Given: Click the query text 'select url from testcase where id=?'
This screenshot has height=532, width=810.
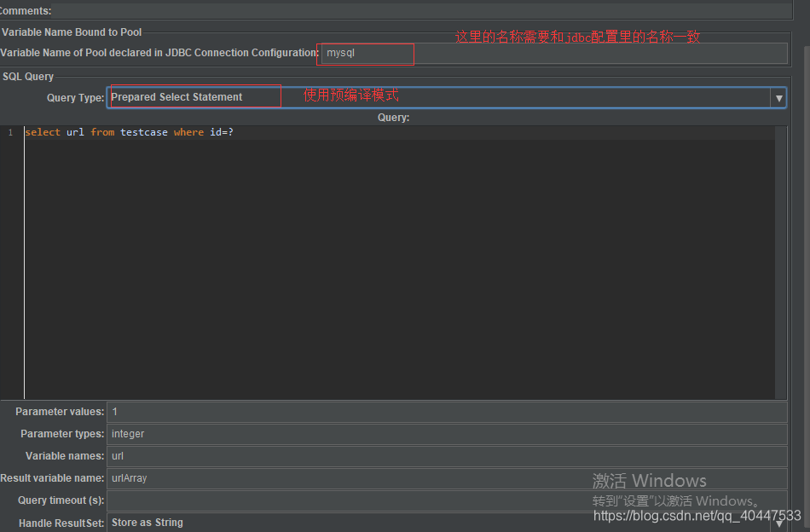Looking at the screenshot, I should click(x=129, y=132).
